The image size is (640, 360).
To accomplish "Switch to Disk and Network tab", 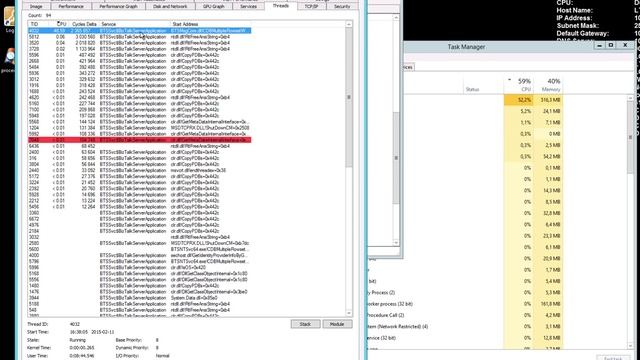I will click(x=170, y=7).
